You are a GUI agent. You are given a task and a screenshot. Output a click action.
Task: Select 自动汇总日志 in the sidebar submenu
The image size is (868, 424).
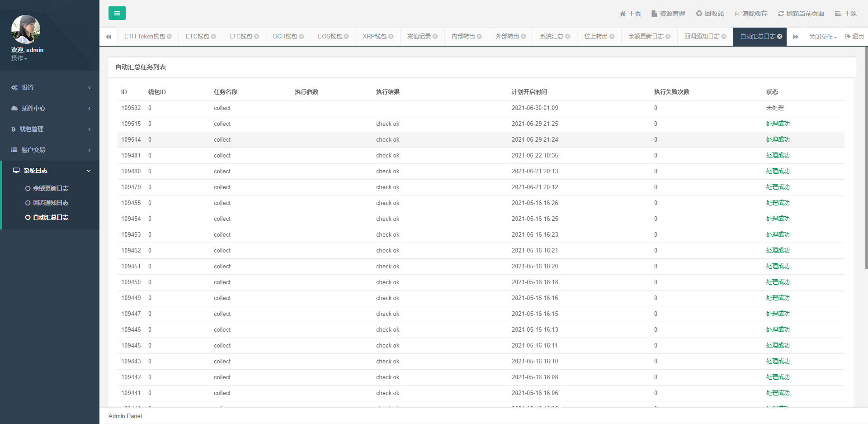pyautogui.click(x=50, y=217)
